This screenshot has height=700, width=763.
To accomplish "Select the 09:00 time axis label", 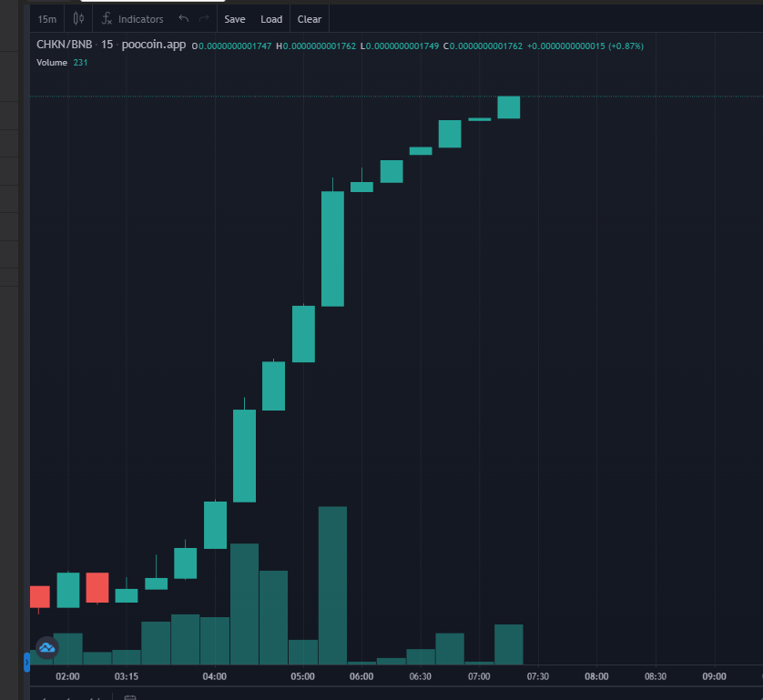I will click(x=715, y=676).
